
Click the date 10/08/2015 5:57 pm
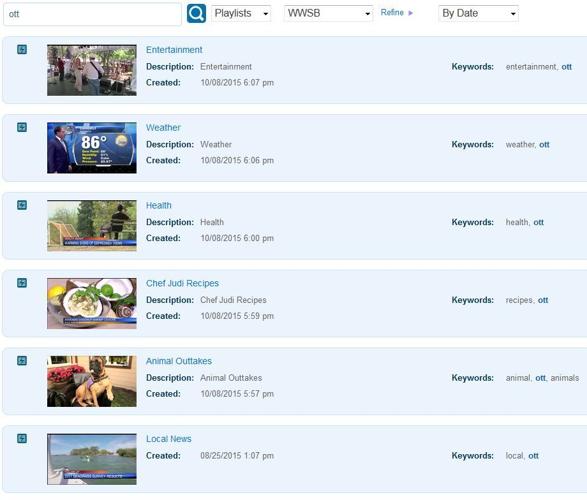[x=237, y=394]
